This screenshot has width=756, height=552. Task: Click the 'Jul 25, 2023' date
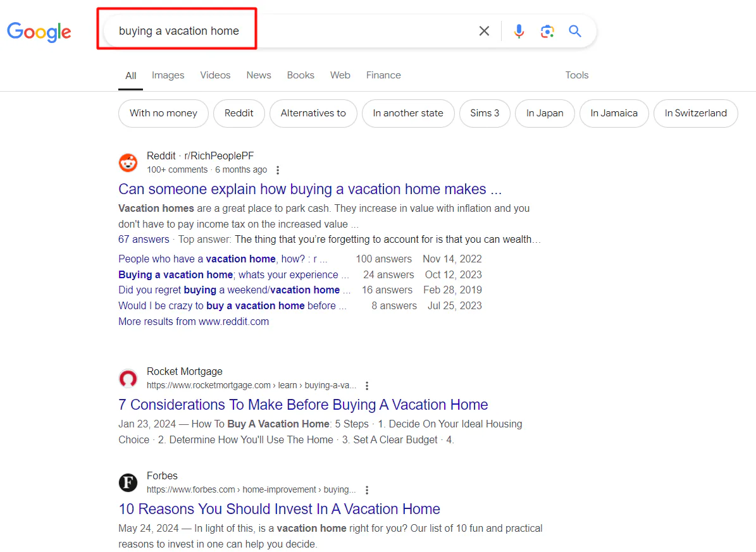coord(455,305)
